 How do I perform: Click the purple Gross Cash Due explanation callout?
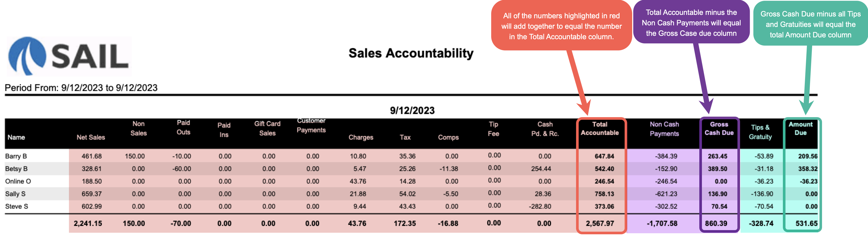[691, 23]
